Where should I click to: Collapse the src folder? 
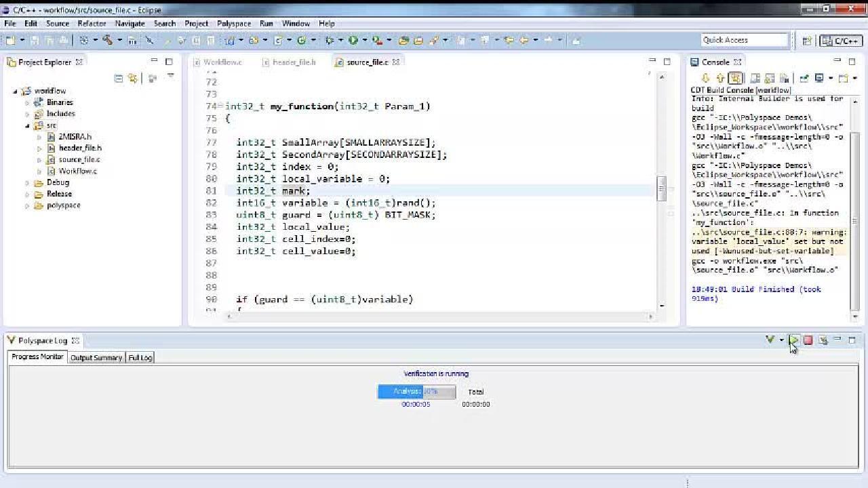pyautogui.click(x=28, y=125)
